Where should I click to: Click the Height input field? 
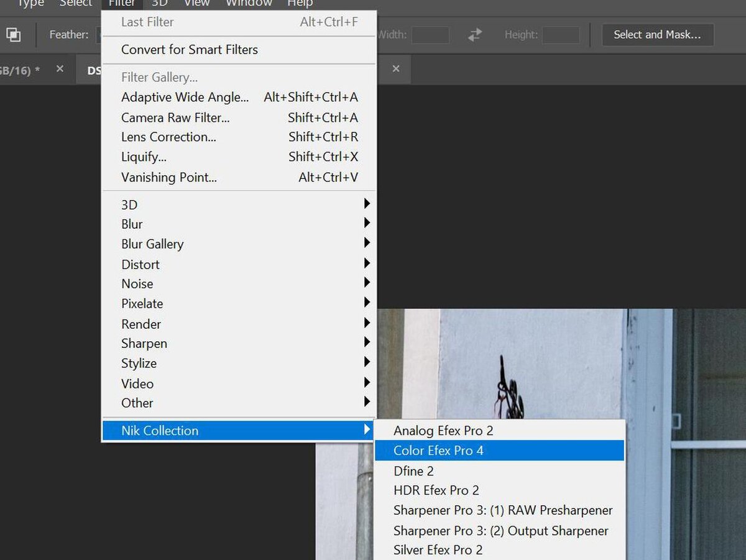[x=561, y=35]
